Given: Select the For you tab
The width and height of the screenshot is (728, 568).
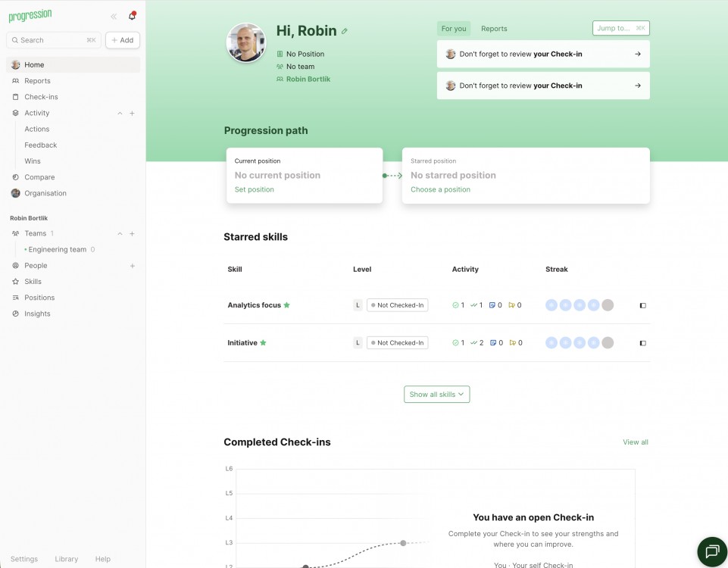Looking at the screenshot, I should point(453,28).
